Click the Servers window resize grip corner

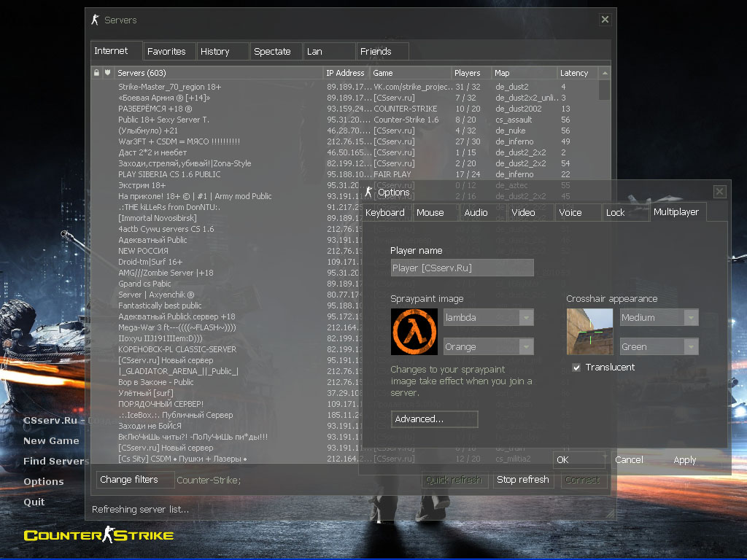611,513
